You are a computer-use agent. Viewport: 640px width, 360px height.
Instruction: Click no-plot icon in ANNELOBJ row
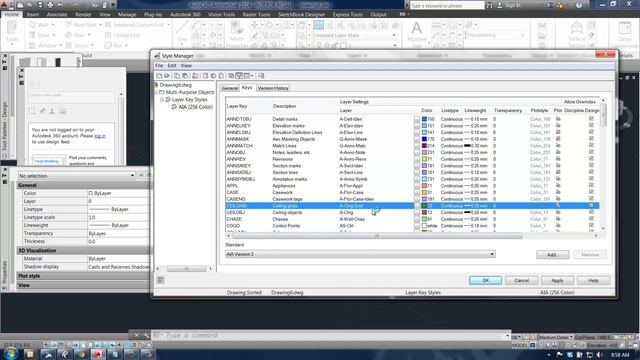click(558, 132)
